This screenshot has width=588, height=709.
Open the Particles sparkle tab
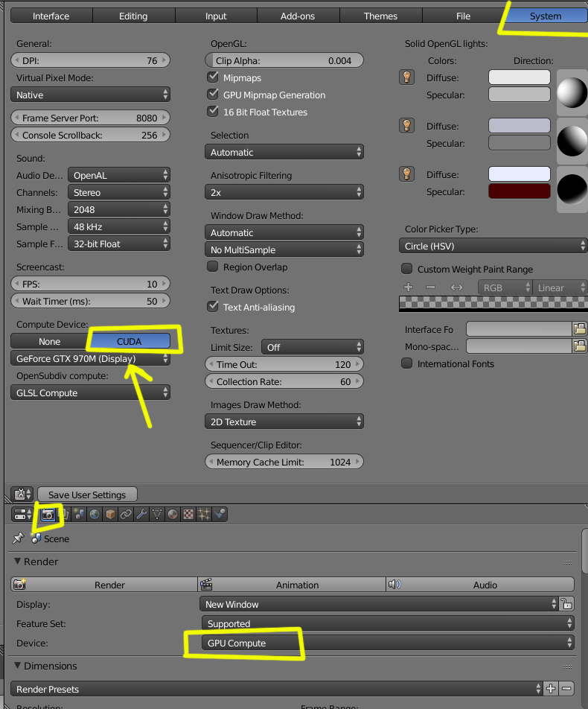tap(204, 515)
